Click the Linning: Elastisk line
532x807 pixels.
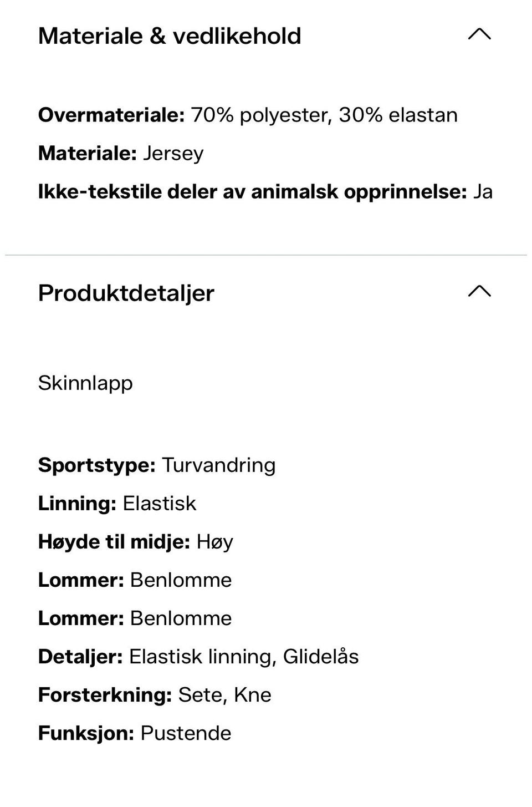117,504
